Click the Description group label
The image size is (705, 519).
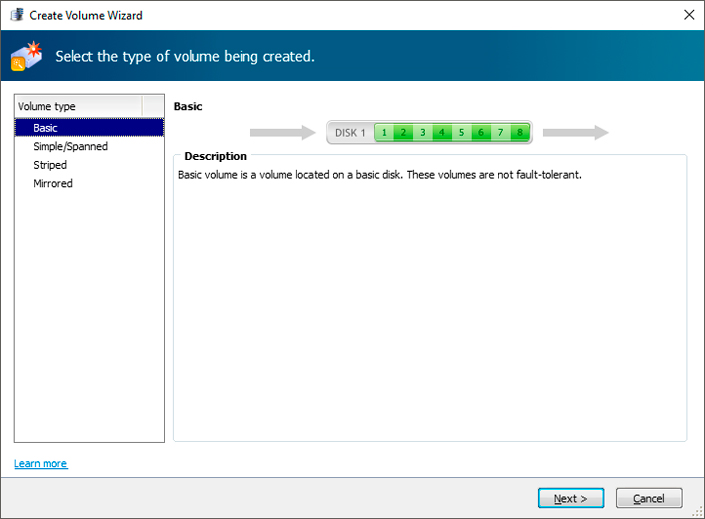215,156
